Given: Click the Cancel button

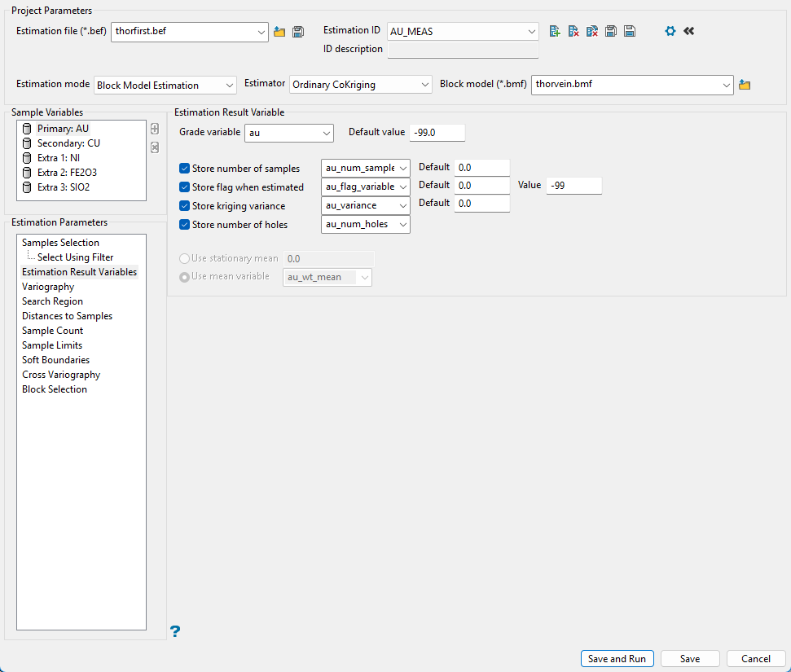Looking at the screenshot, I should [756, 659].
